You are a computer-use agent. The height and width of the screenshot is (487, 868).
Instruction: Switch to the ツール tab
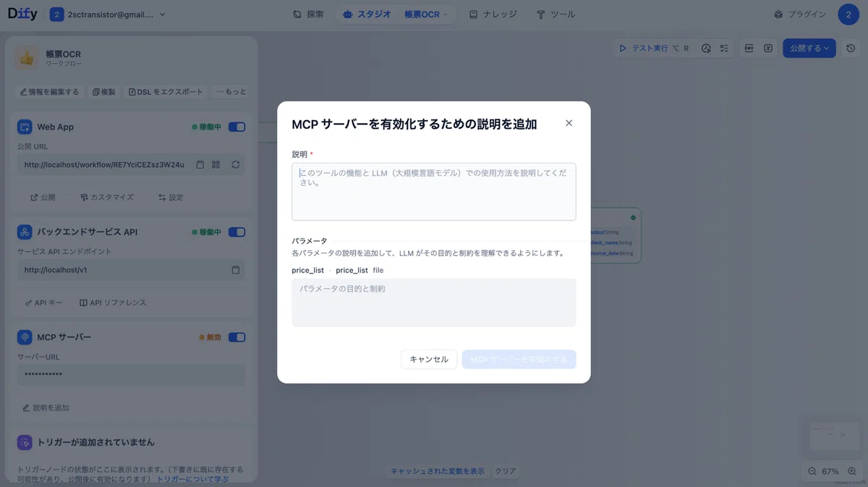[556, 14]
